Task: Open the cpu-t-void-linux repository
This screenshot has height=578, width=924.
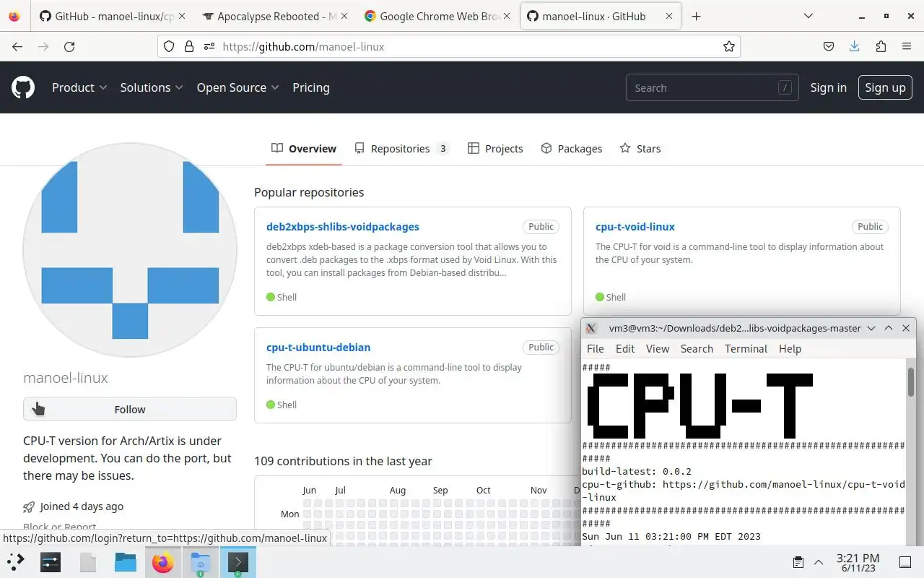Action: pyautogui.click(x=635, y=227)
